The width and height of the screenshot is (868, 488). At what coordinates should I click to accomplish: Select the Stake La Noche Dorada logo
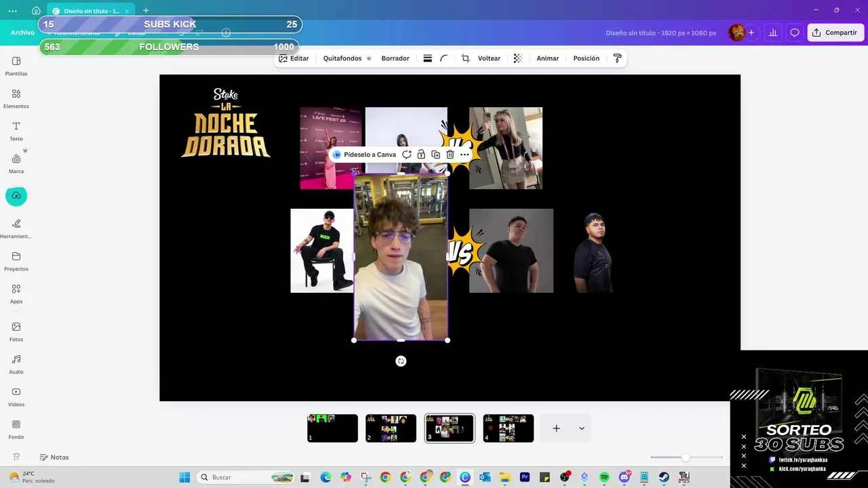pos(226,123)
